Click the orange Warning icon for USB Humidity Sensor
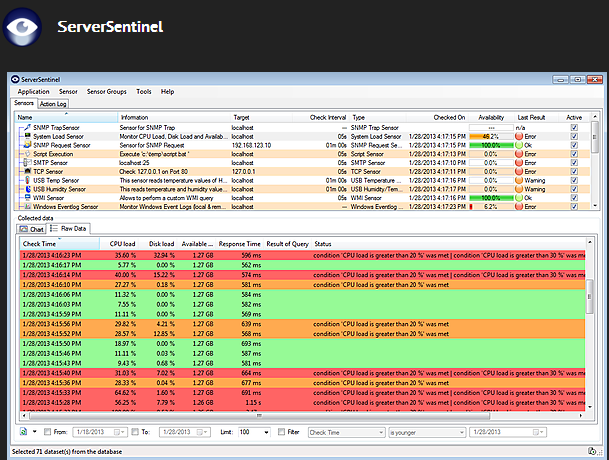Screen dimensions: 609x460 pyautogui.click(x=519, y=189)
